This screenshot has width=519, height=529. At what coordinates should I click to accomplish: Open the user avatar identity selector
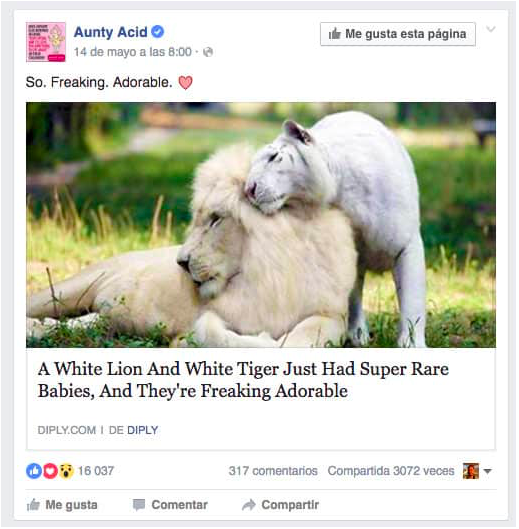471,471
